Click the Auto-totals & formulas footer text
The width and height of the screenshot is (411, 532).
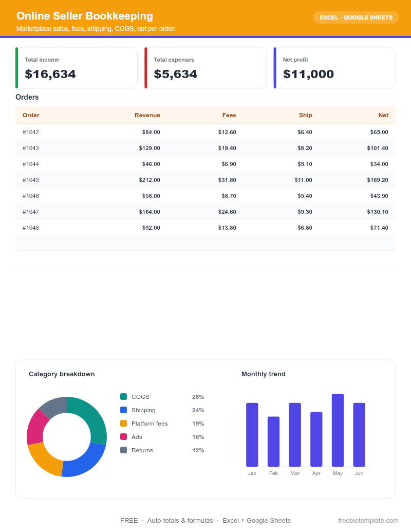pos(180,521)
